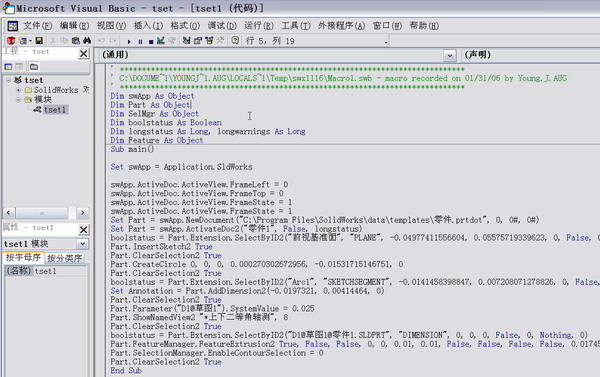The image size is (600, 377).
Task: Open the 外接程序(A) menu
Action: 341,26
